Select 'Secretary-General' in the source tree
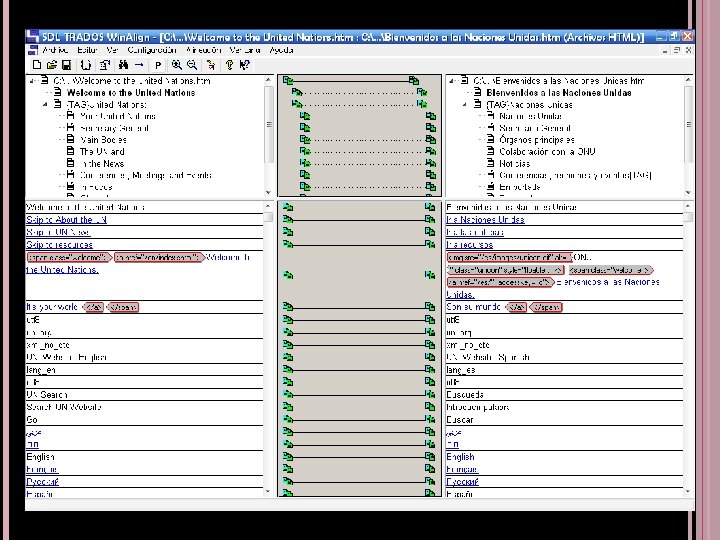This screenshot has width=720, height=540. [x=114, y=128]
